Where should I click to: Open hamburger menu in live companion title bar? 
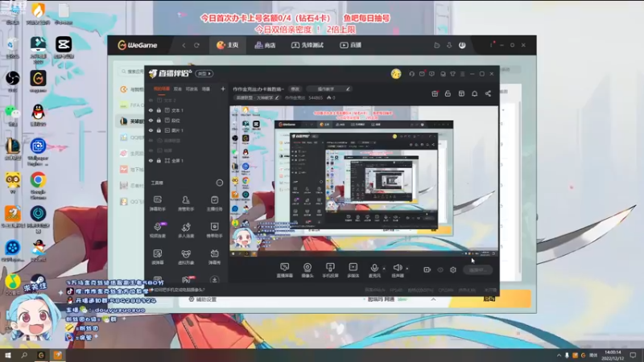(x=462, y=74)
